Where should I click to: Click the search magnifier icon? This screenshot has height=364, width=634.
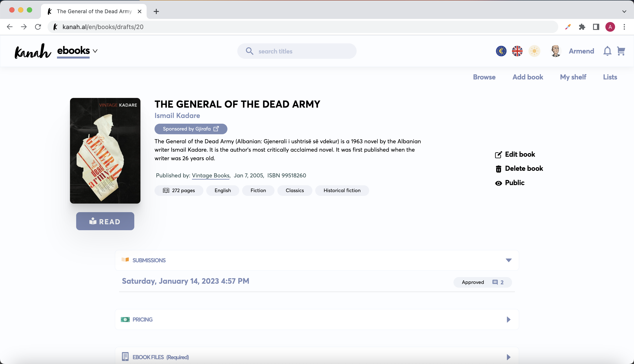(x=249, y=51)
